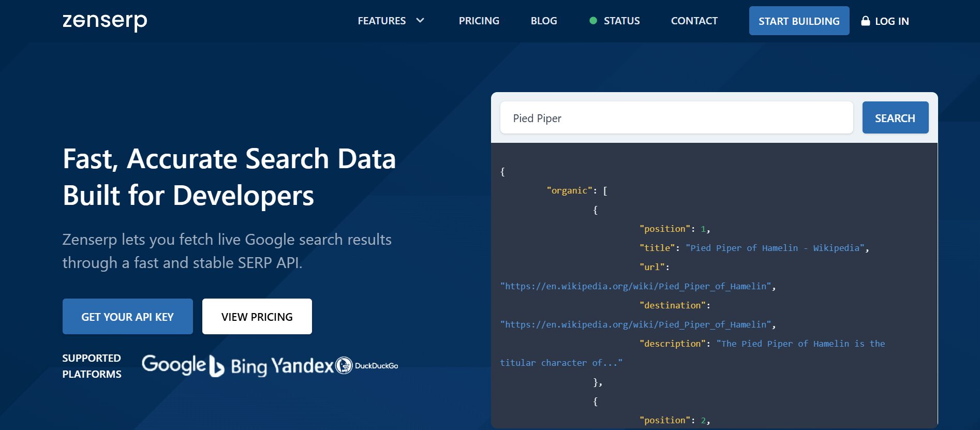Click the 'Fast, Accurate Search Data' headline
Screen dimensions: 980x430
coord(229,158)
